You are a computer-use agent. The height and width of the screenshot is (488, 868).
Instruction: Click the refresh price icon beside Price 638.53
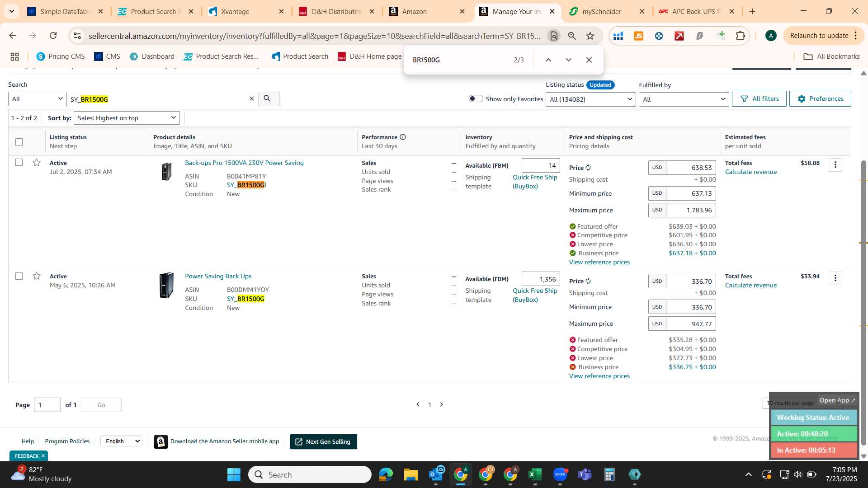tap(588, 168)
